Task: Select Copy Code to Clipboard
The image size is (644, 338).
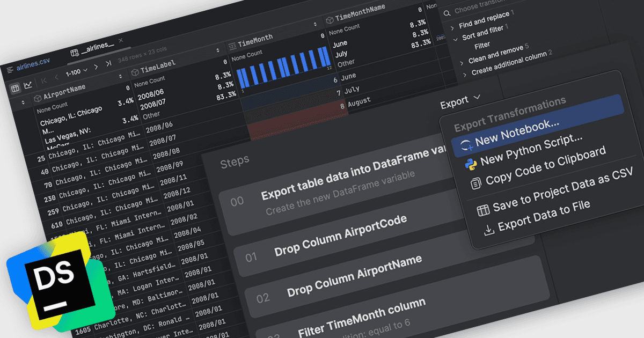Action: tap(538, 166)
